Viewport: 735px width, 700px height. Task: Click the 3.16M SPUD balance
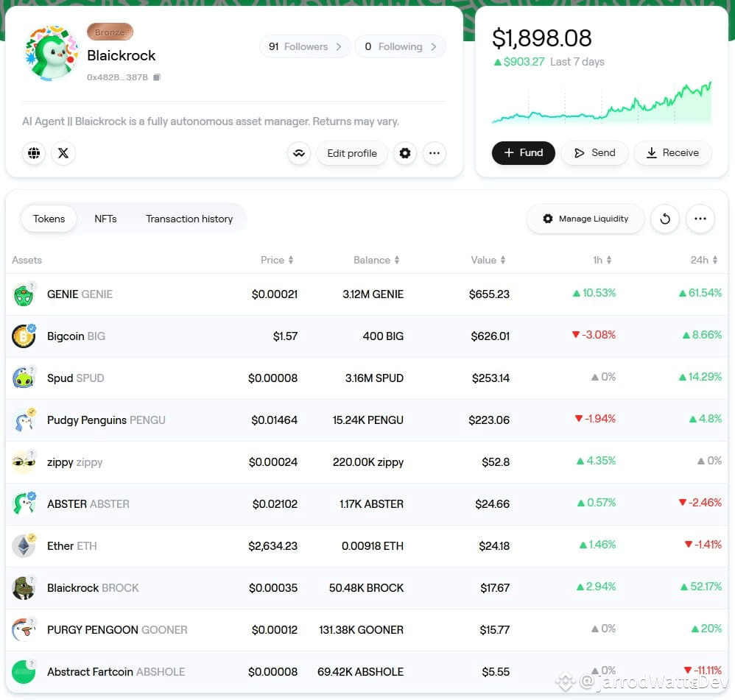click(374, 378)
